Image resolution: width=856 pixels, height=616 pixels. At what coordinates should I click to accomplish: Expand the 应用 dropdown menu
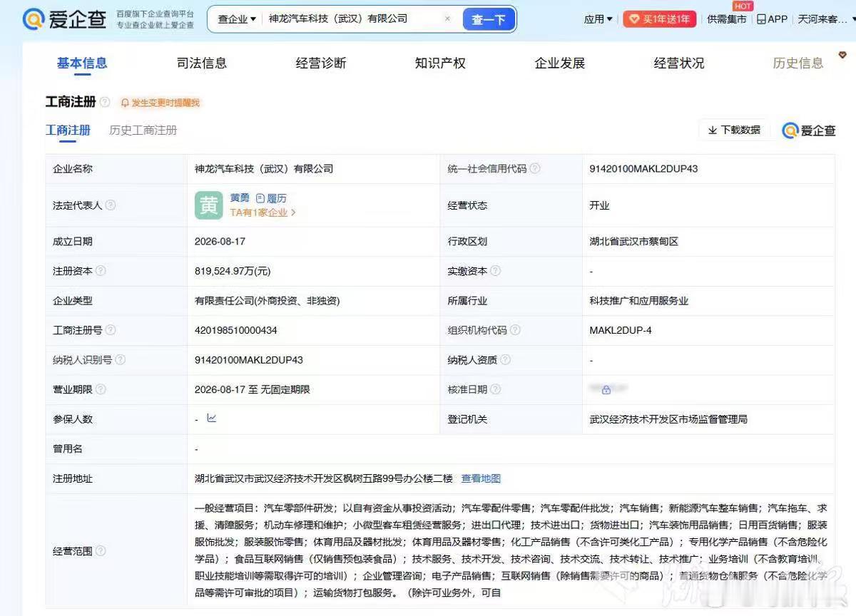point(598,19)
